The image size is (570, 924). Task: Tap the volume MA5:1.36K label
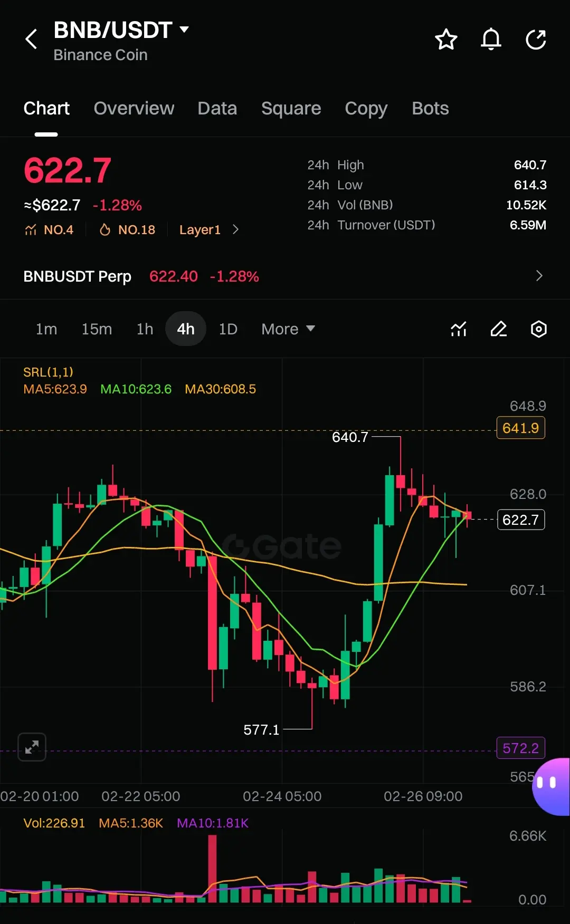coord(131,823)
